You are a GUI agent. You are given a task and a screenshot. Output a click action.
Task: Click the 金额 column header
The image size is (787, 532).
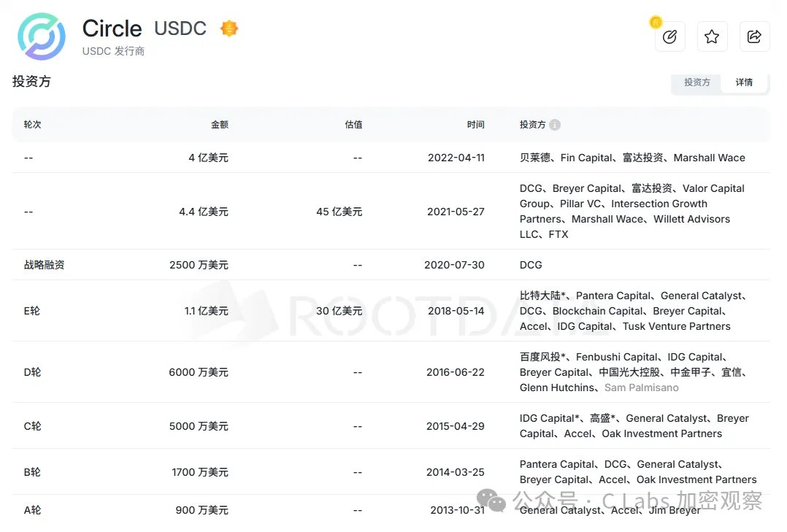tap(219, 125)
